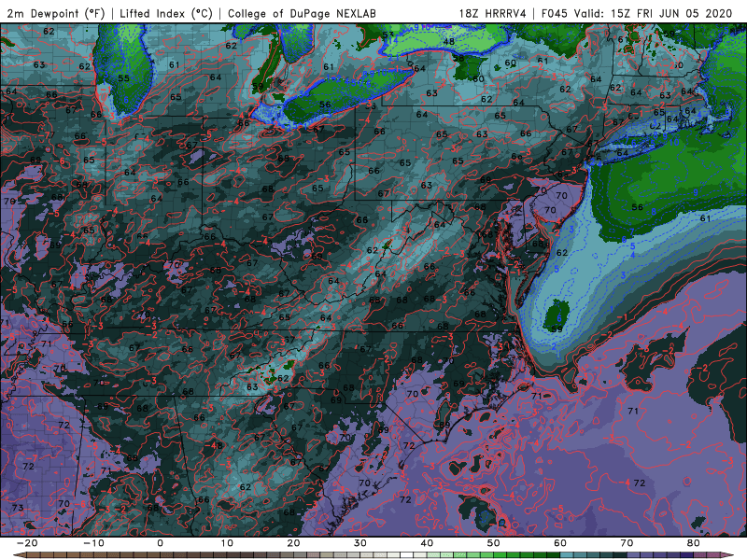Click the '61' value over Atlantic near right edge
Image resolution: width=747 pixels, height=560 pixels.
click(706, 218)
